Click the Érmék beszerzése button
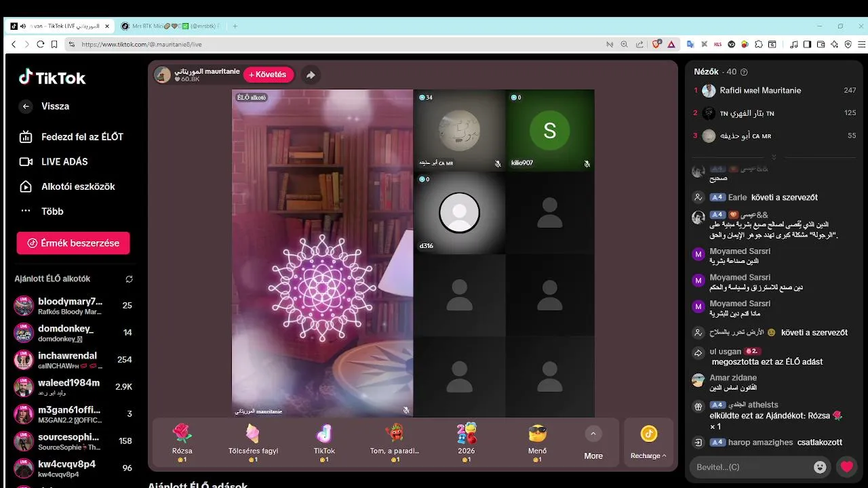 (73, 243)
